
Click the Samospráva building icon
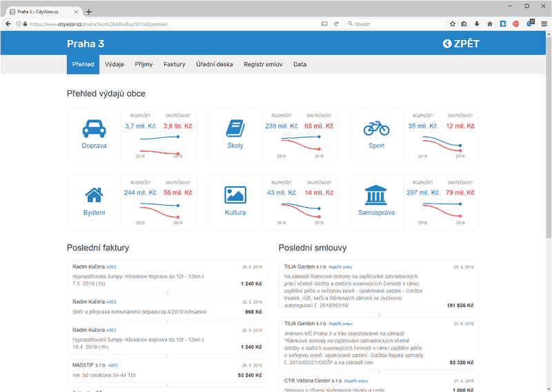[376, 195]
